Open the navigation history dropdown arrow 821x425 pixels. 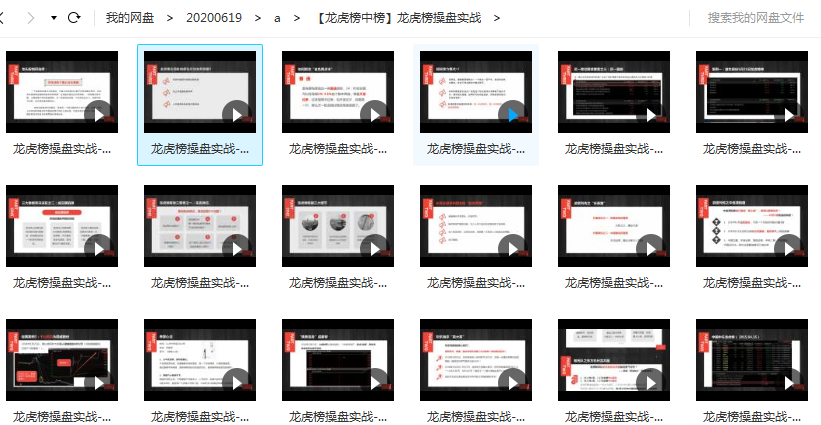click(53, 18)
